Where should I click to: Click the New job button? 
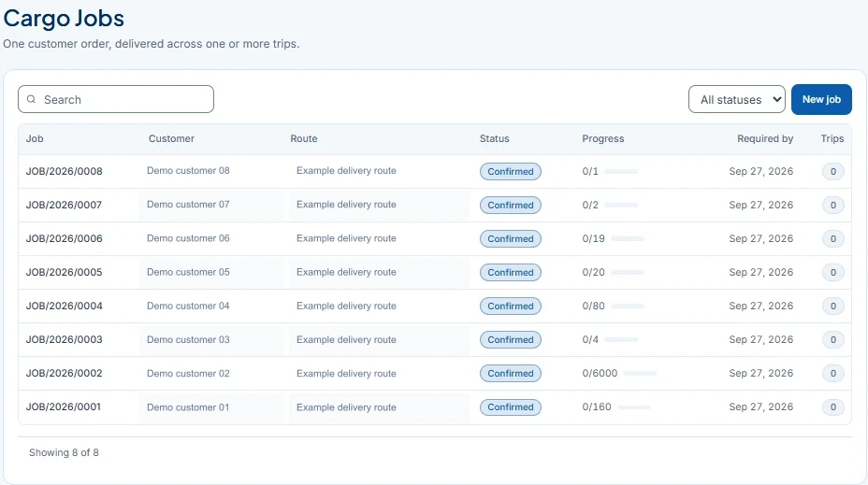(821, 100)
